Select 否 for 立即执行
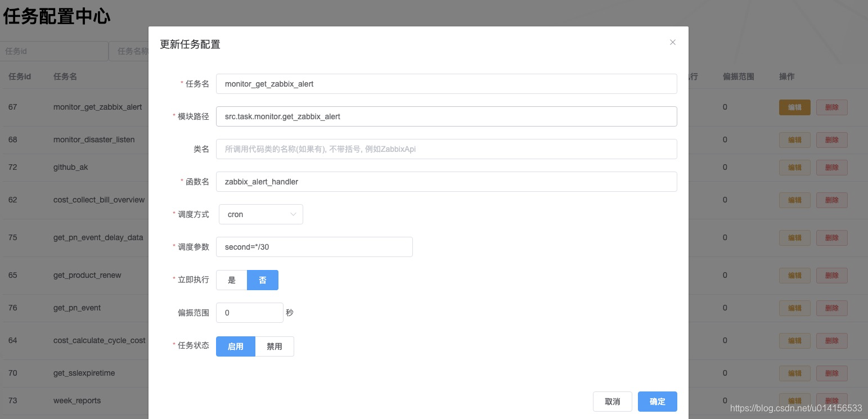The width and height of the screenshot is (868, 419). point(263,280)
